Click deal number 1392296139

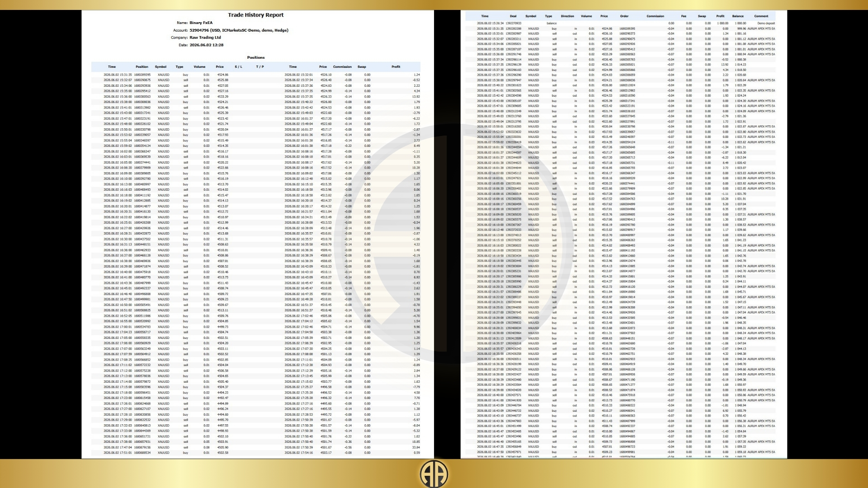[513, 65]
